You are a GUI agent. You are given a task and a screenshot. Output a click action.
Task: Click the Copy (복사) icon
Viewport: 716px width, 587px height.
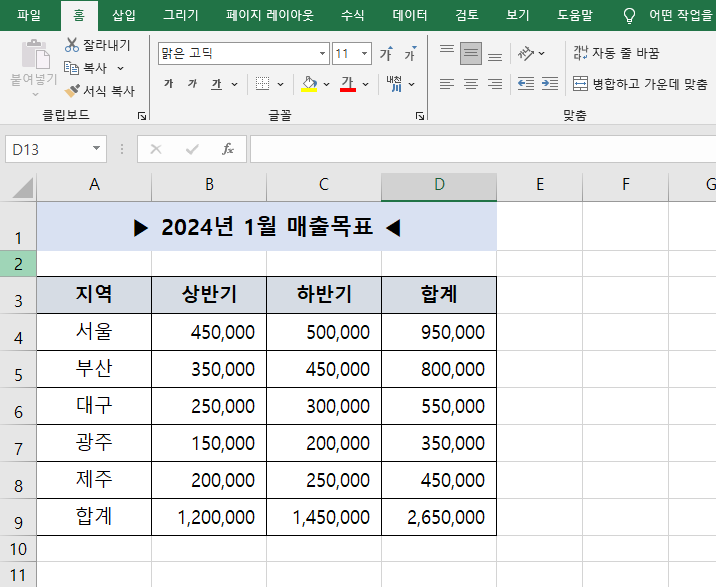pyautogui.click(x=71, y=68)
